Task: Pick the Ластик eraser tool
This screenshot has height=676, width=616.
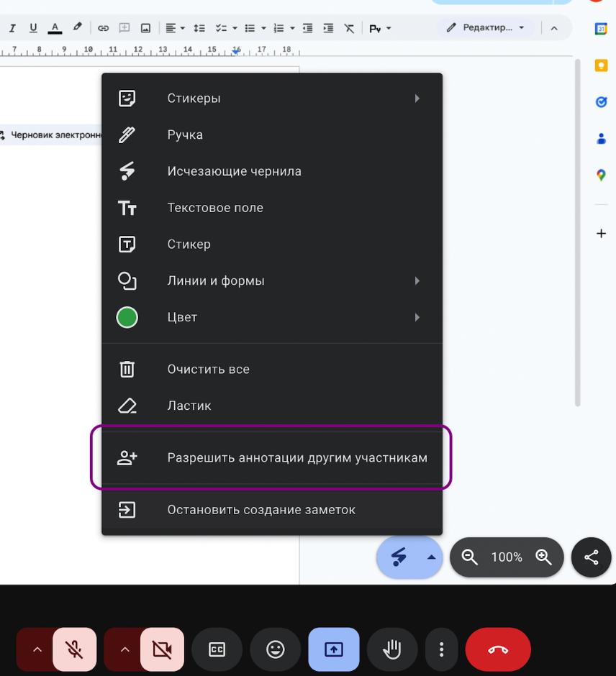Action: tap(189, 406)
